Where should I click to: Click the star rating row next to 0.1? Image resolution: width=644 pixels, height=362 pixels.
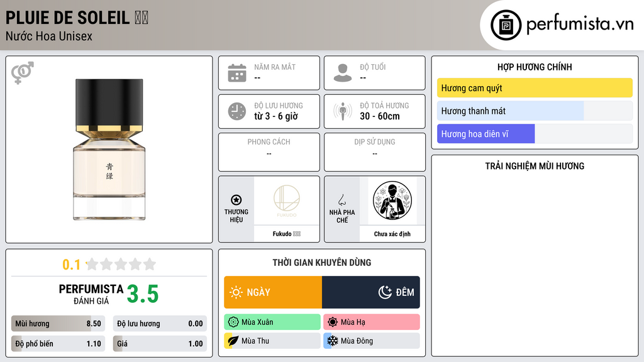[x=121, y=264]
